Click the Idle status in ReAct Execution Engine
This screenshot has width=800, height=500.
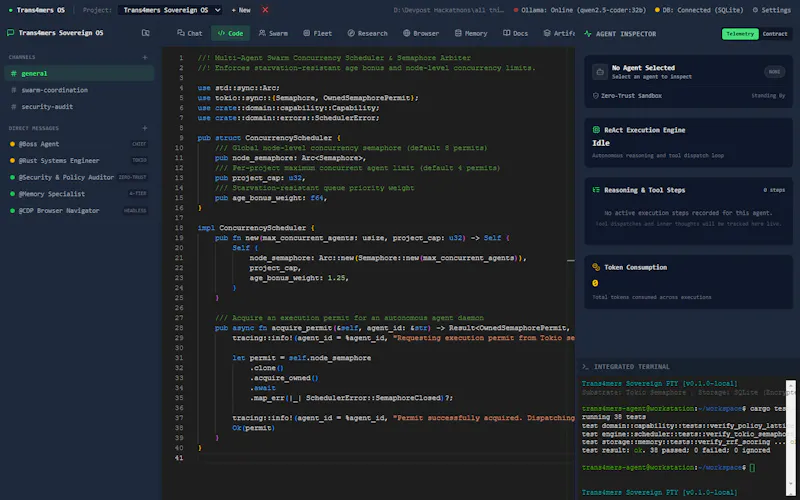click(601, 143)
